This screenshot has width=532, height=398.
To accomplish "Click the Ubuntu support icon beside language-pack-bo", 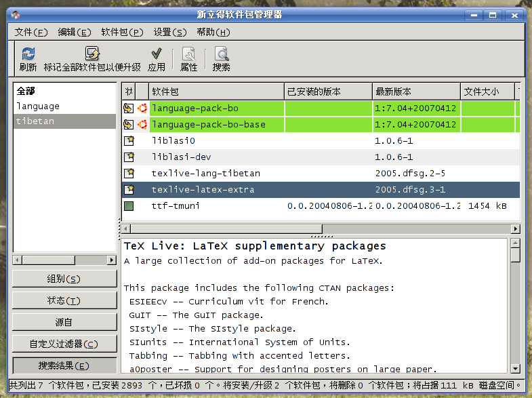I will 142,108.
